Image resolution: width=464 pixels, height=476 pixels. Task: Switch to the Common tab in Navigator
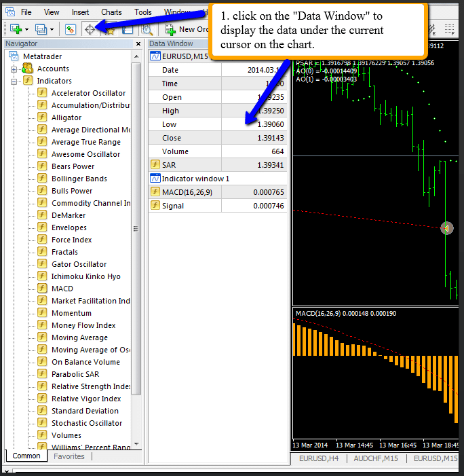[x=26, y=456]
